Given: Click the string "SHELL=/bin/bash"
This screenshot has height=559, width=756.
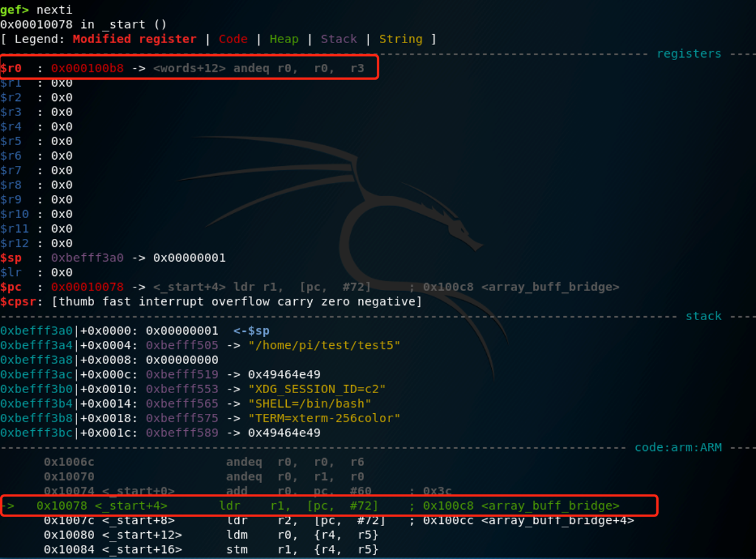Looking at the screenshot, I should pos(309,403).
